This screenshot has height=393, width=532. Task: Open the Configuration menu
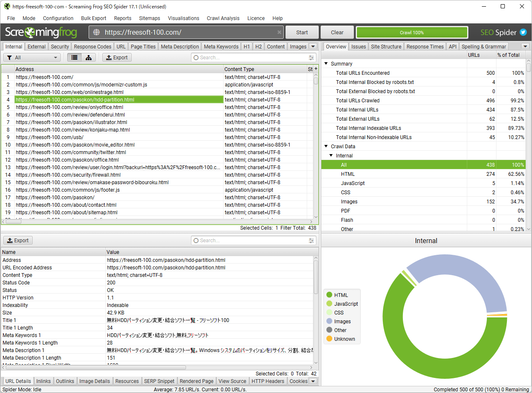tap(58, 18)
